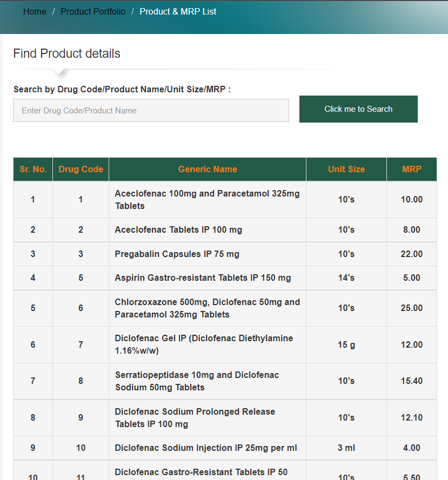Choose Aspirin Gastro-resistant Tablets IP 150 mg
448x480 pixels.
203,278
